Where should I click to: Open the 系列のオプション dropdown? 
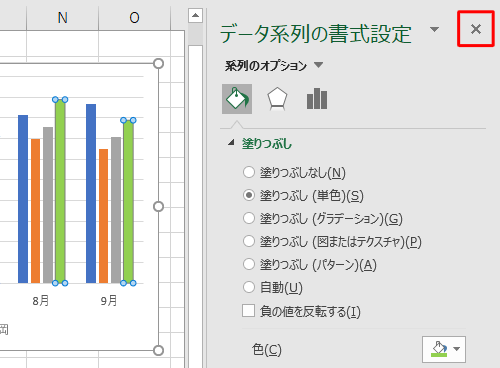319,65
